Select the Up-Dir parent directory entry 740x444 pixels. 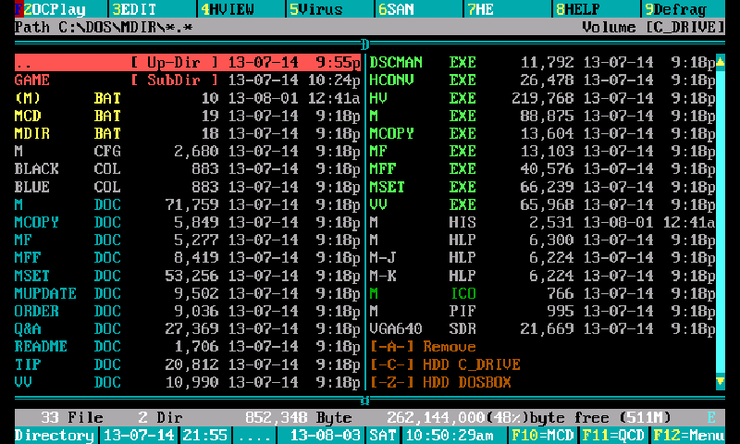tap(188, 62)
